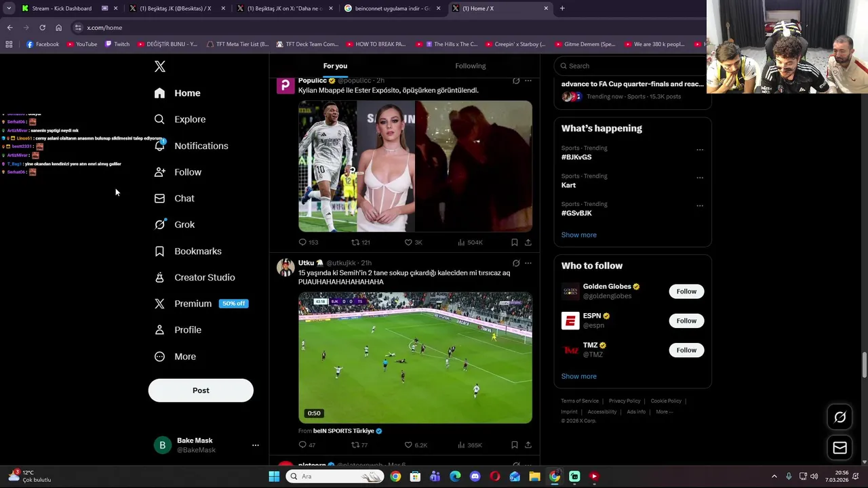Viewport: 868px width, 488px height.
Task: Switch to the Following tab
Action: pyautogui.click(x=470, y=66)
